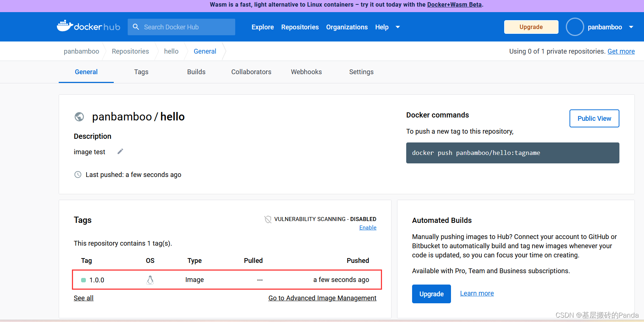Click the Tag column header
The image size is (644, 322).
coord(87,260)
